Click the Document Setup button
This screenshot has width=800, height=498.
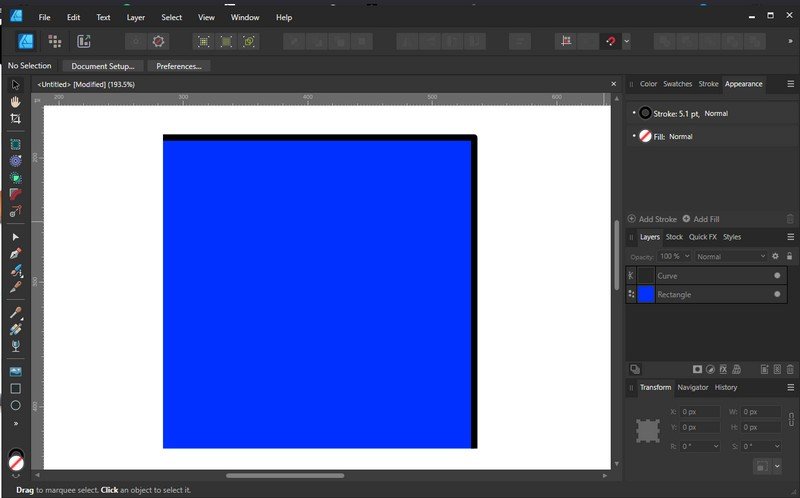[102, 66]
